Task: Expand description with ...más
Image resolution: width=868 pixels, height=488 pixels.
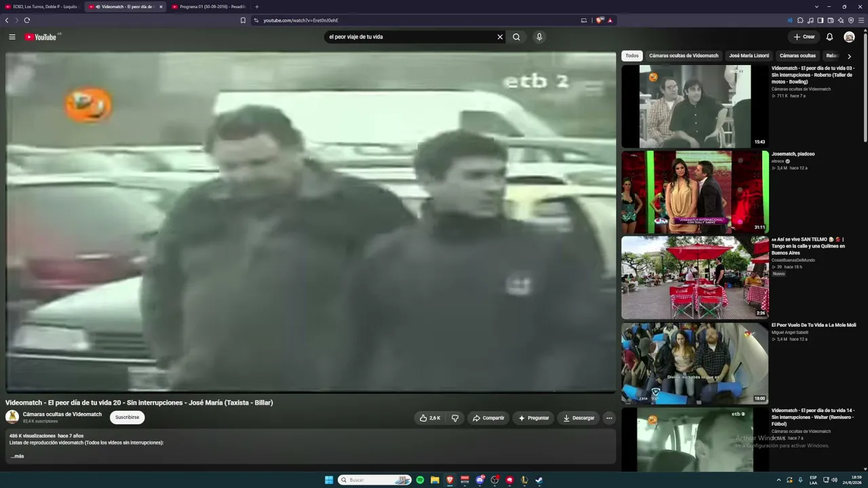Action: pyautogui.click(x=18, y=456)
